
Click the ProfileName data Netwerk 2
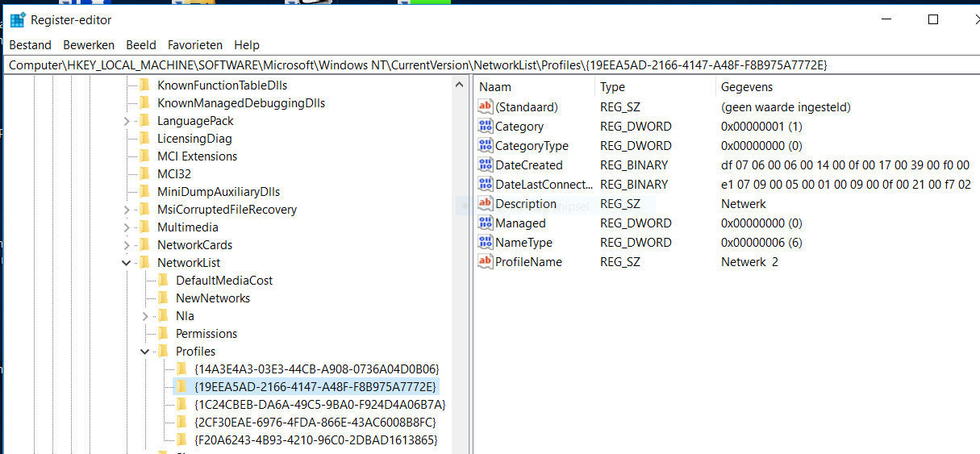(749, 262)
